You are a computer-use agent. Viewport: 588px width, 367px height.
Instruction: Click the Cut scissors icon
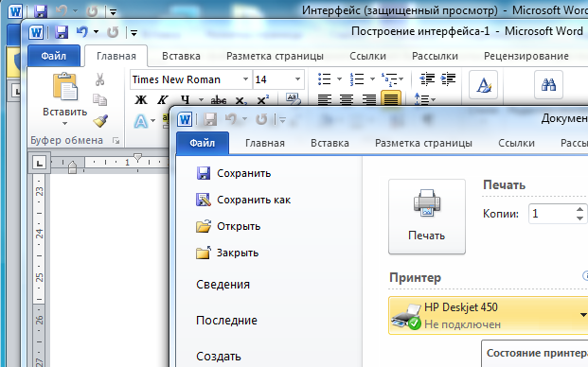pos(99,79)
